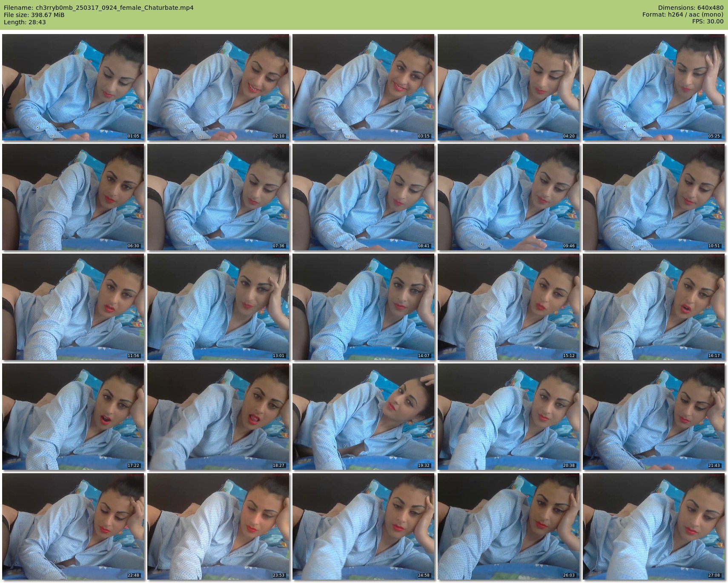This screenshot has height=583, width=728.
Task: Pick the frame stamped 21:43
Action: coord(654,417)
